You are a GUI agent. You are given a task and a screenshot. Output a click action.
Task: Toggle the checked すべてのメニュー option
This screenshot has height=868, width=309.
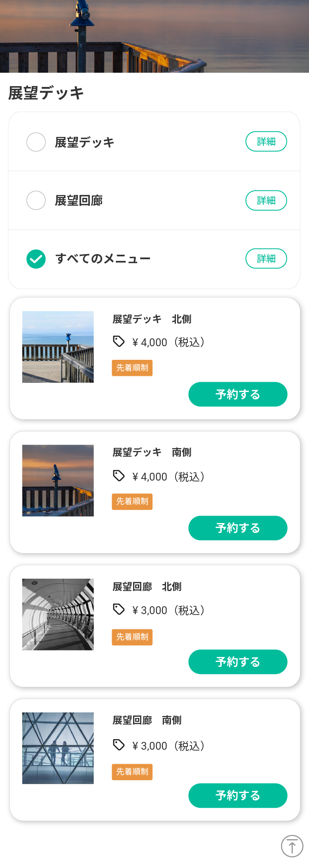pos(36,259)
